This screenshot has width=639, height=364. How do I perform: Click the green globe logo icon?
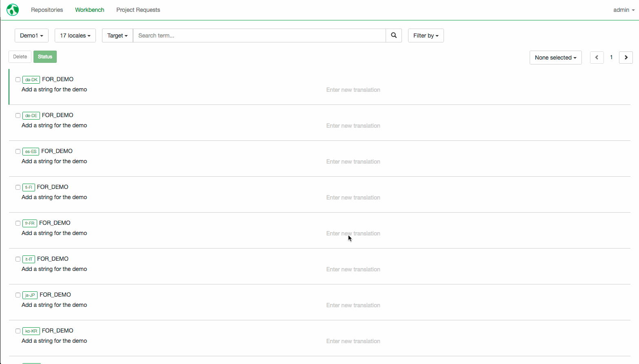click(13, 9)
